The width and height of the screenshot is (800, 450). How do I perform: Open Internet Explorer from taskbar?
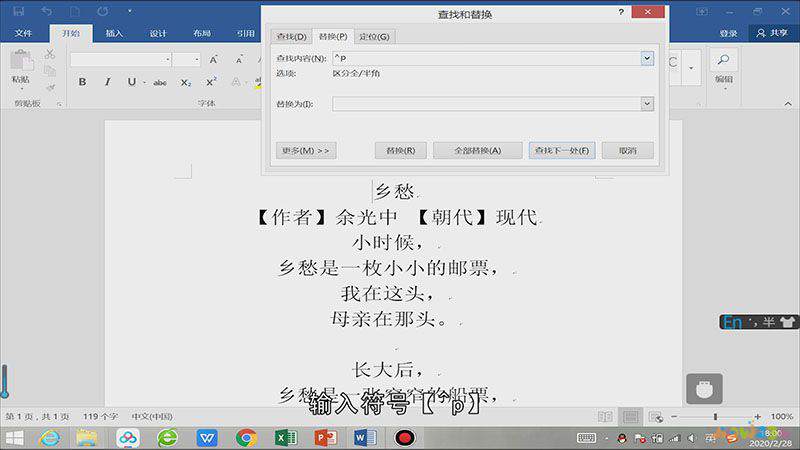[49, 438]
